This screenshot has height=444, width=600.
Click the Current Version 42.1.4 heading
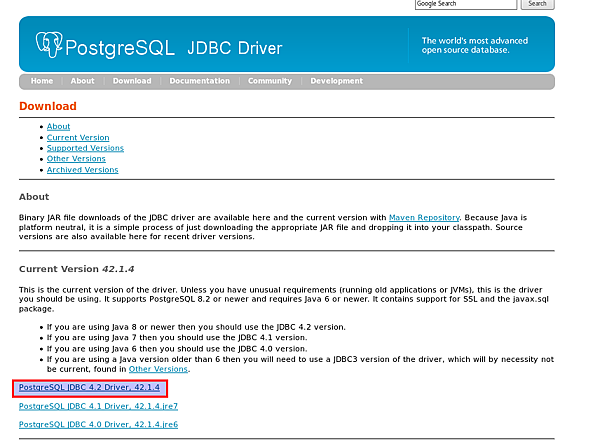click(77, 269)
